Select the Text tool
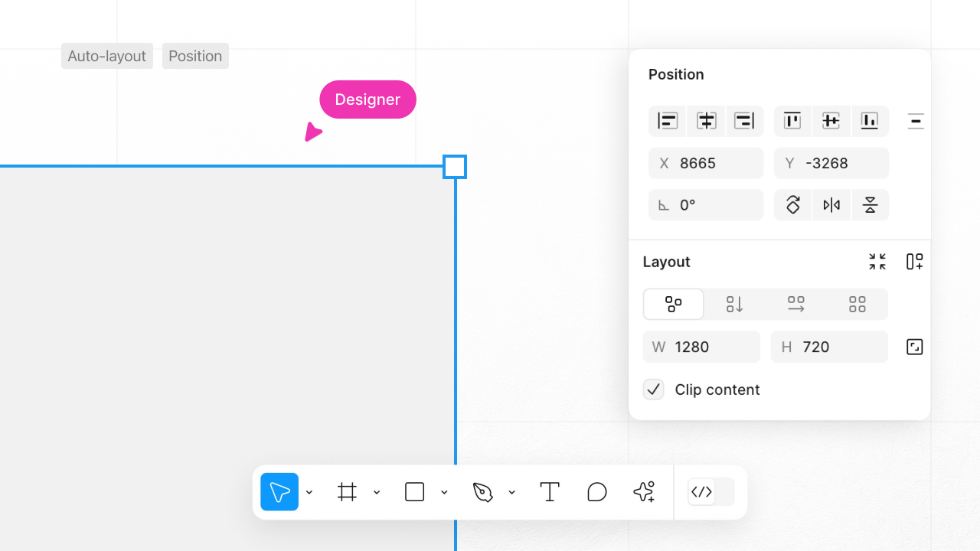The width and height of the screenshot is (980, 551). 550,492
